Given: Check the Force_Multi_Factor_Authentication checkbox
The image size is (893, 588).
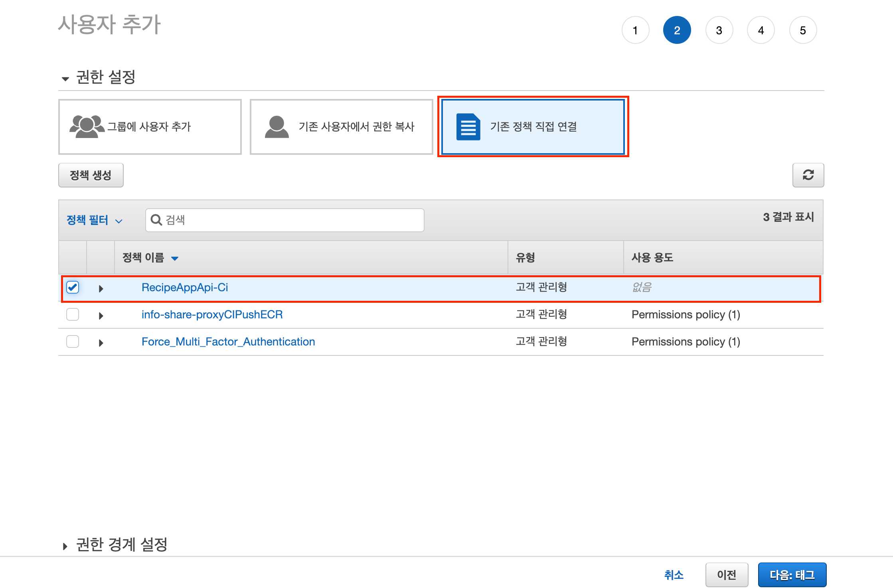Looking at the screenshot, I should 73,342.
